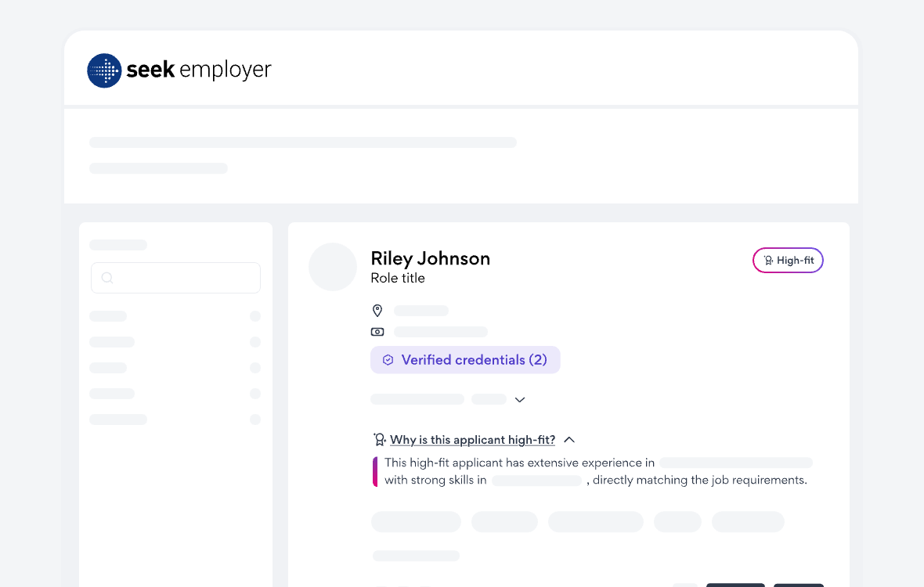924x587 pixels.
Task: Click the magenta bar beside the high-fit summary
Action: pos(375,472)
